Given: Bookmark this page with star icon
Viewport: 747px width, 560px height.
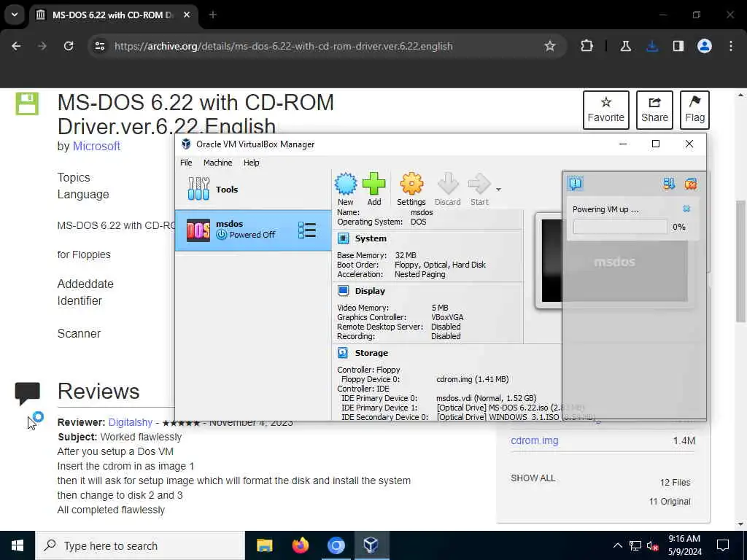Looking at the screenshot, I should [550, 46].
